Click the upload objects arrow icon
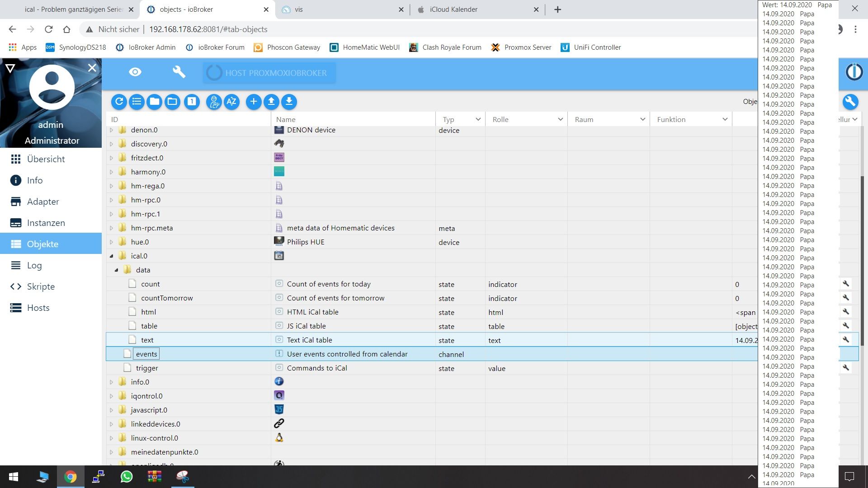 [x=271, y=102]
